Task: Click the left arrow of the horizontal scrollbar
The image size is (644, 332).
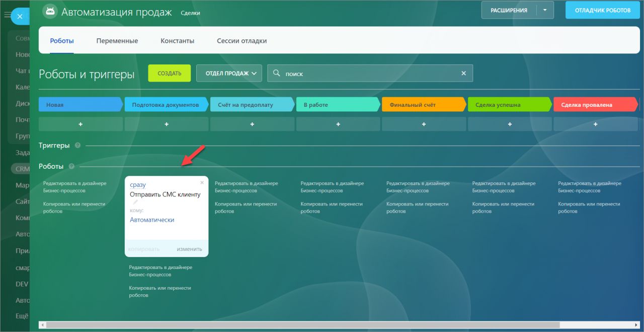Action: 43,325
